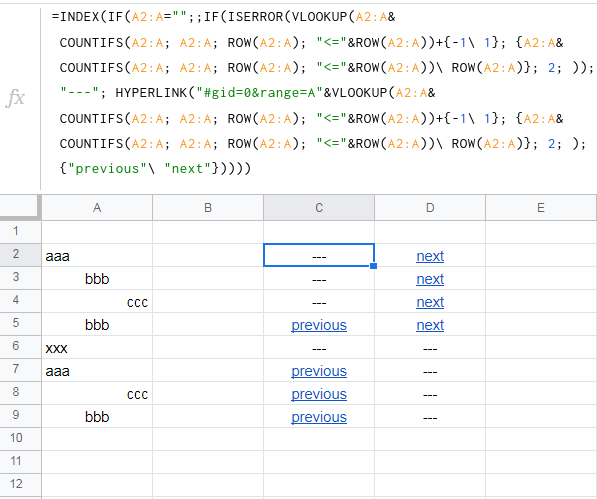The height and width of the screenshot is (499, 597).
Task: Select empty cell E2
Action: (541, 255)
